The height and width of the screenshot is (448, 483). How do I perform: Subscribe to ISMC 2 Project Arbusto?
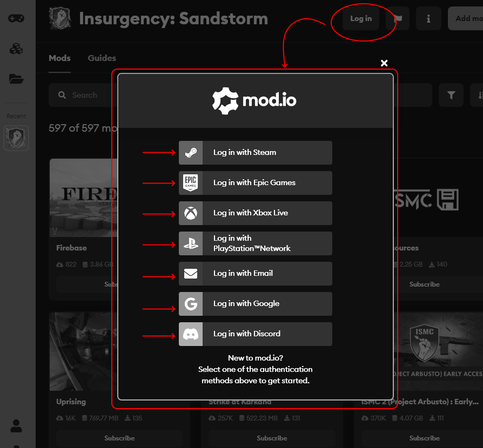pos(425,438)
